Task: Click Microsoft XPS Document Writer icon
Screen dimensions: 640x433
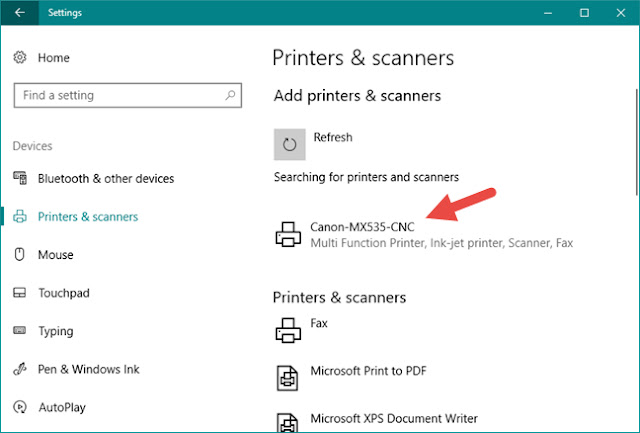Action: pyautogui.click(x=288, y=423)
